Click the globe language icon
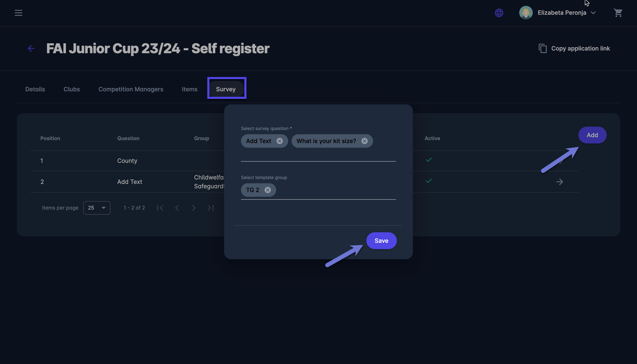 499,13
